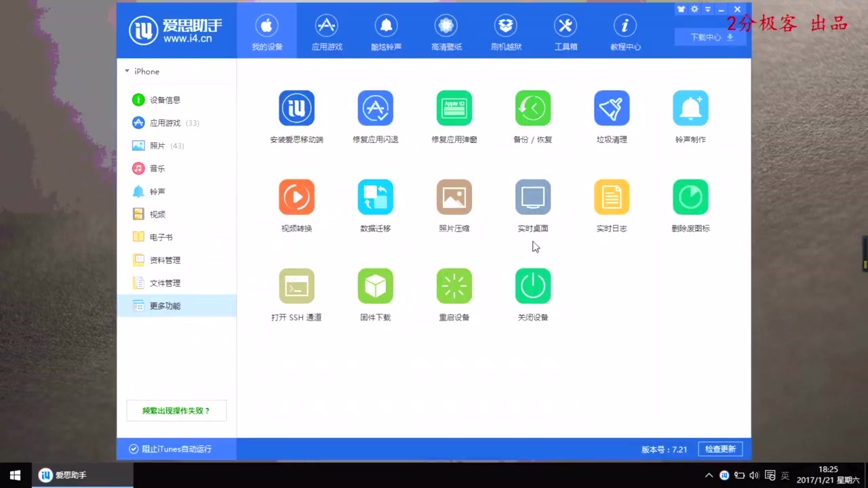Open skin shirt icon in title bar
This screenshot has height=488, width=868.
click(x=681, y=9)
